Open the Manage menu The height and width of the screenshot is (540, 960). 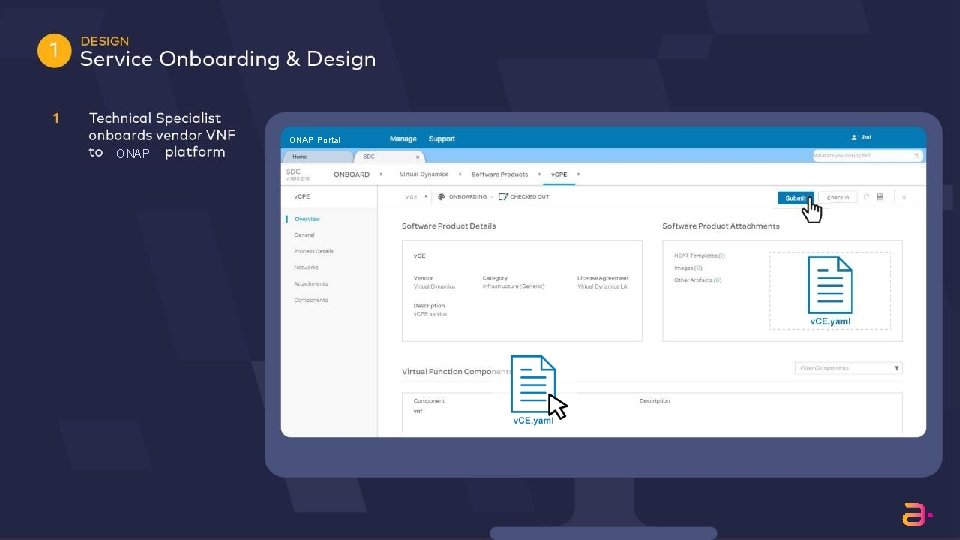click(403, 139)
